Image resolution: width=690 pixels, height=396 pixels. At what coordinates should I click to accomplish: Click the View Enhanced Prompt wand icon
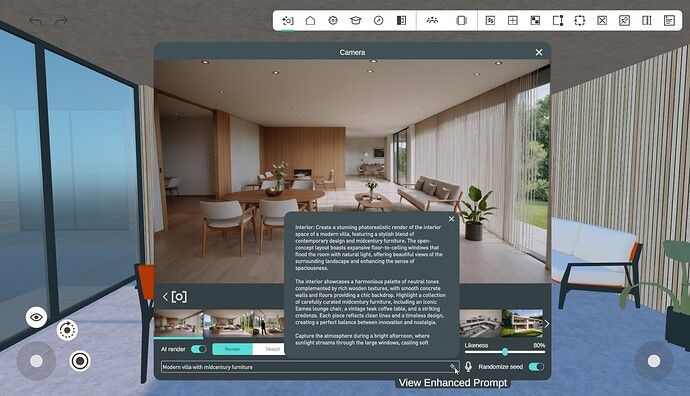click(454, 367)
